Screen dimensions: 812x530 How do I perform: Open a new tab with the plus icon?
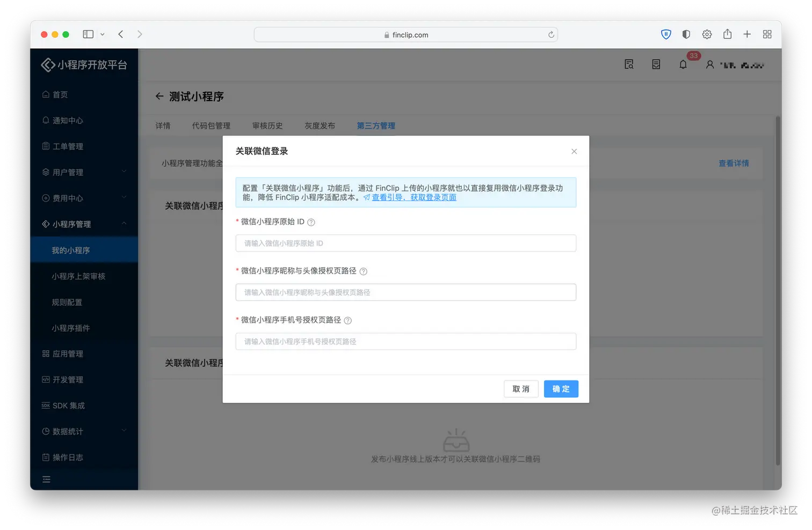(x=747, y=34)
